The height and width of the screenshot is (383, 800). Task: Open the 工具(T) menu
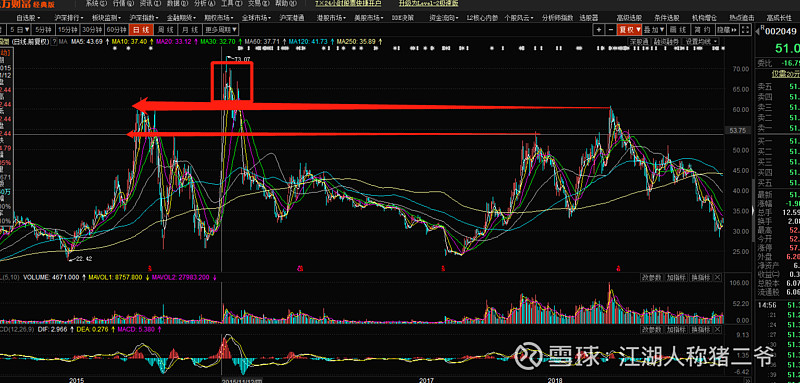231,3
